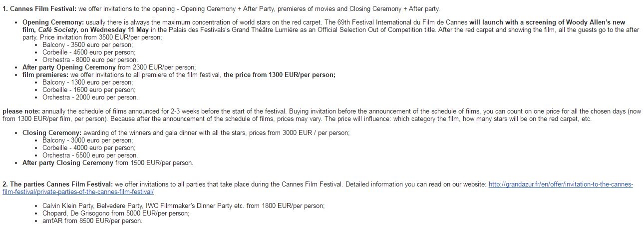Select the "Balcony - 1300 euro per person" item
Screen dimensions: 644x226
pos(87,82)
